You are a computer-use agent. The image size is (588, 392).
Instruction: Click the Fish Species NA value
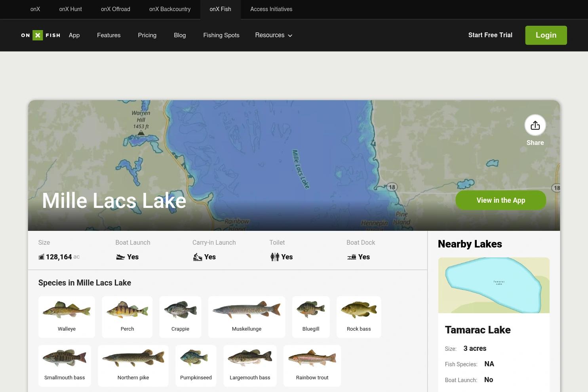[x=489, y=364]
